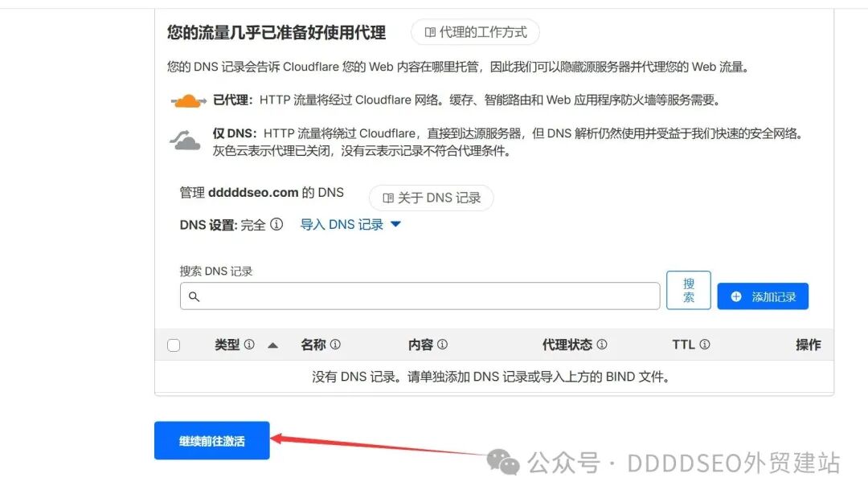Click info icon next to DNS 设置 完全
This screenshot has width=868, height=498.
276,224
